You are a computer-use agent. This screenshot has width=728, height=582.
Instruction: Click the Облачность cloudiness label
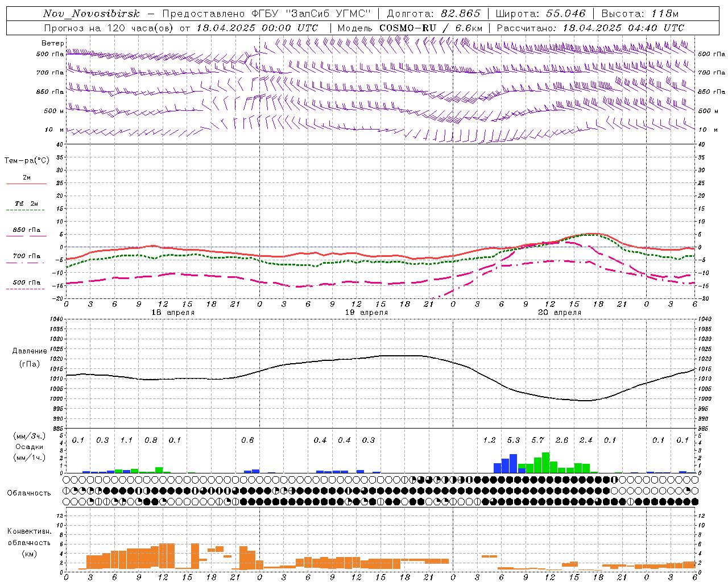point(29,493)
